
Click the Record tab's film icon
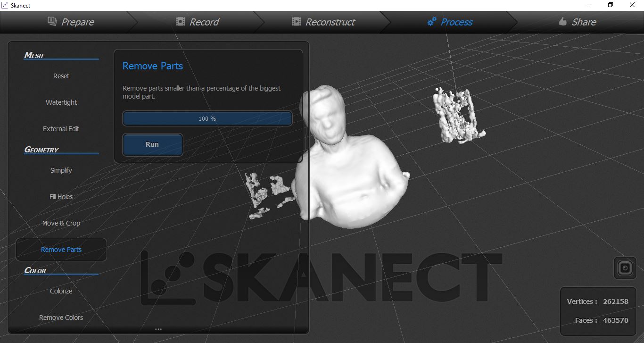click(x=180, y=22)
